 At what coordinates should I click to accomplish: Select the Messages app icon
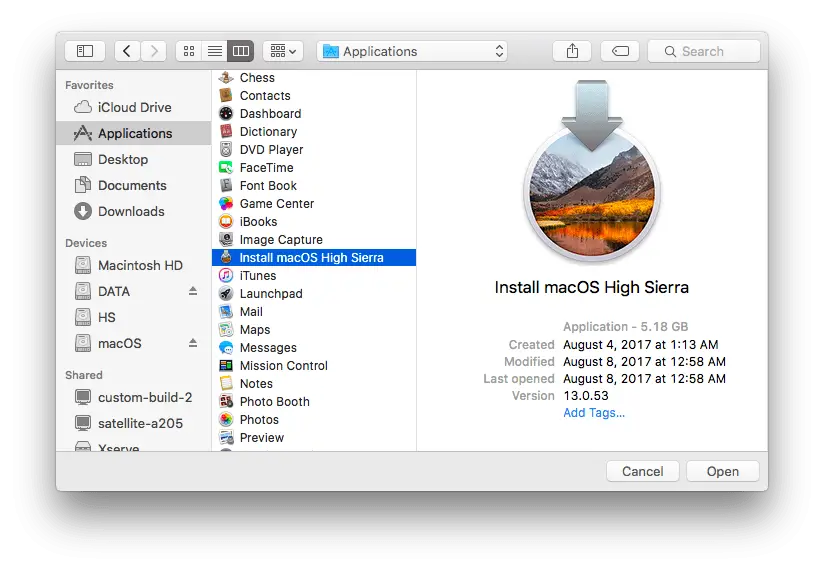click(x=226, y=347)
